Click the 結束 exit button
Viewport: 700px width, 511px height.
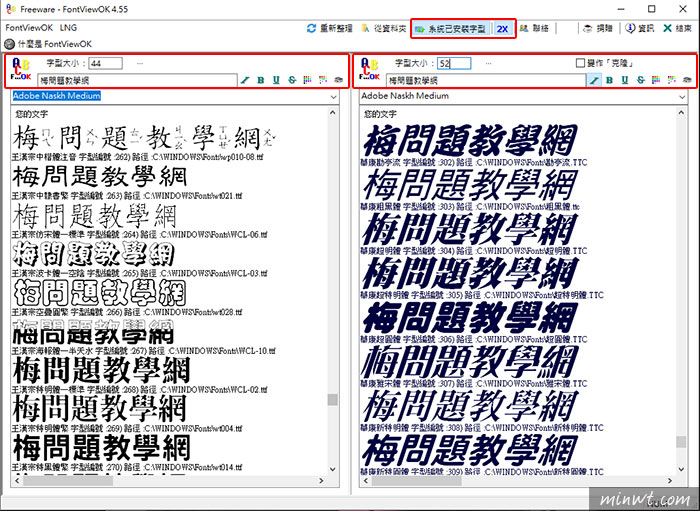tap(677, 29)
